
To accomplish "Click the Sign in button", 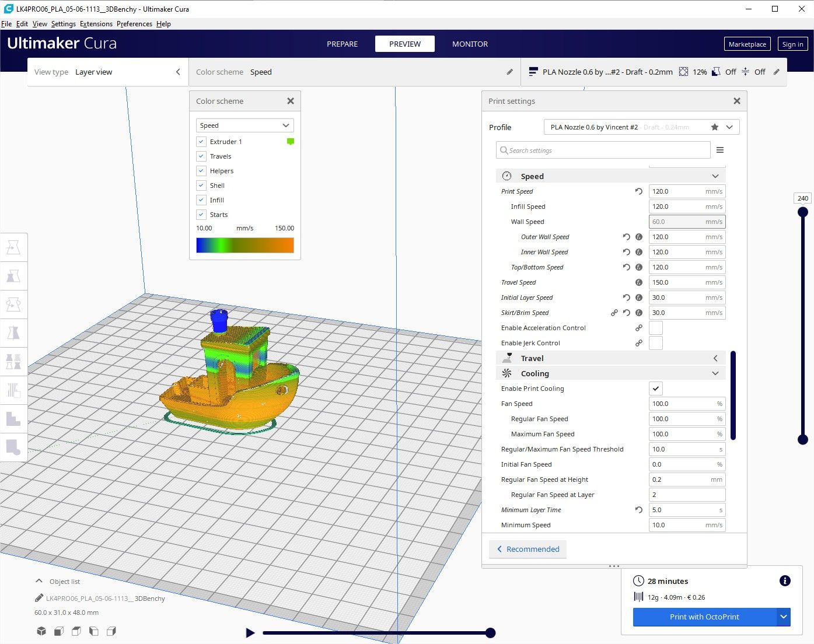I will click(x=793, y=44).
